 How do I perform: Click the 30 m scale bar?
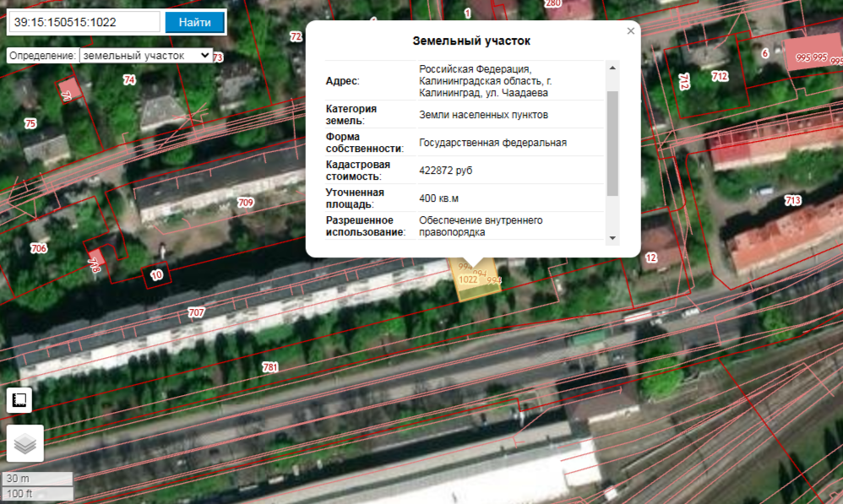pyautogui.click(x=37, y=479)
